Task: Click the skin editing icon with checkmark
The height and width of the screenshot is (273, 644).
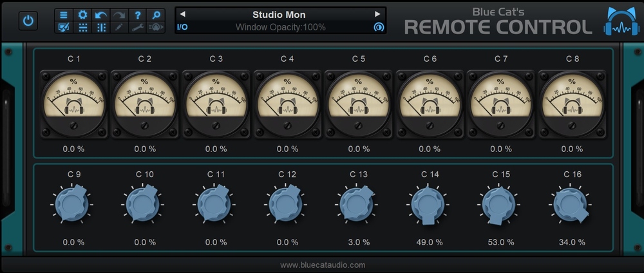Action: tap(63, 27)
